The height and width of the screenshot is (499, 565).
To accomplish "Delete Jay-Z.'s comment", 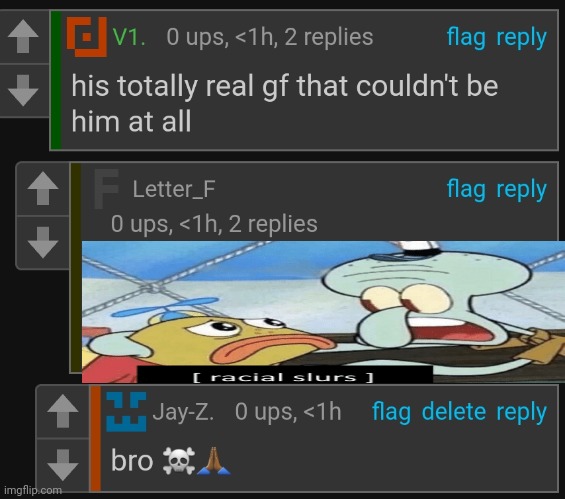I will click(x=454, y=412).
